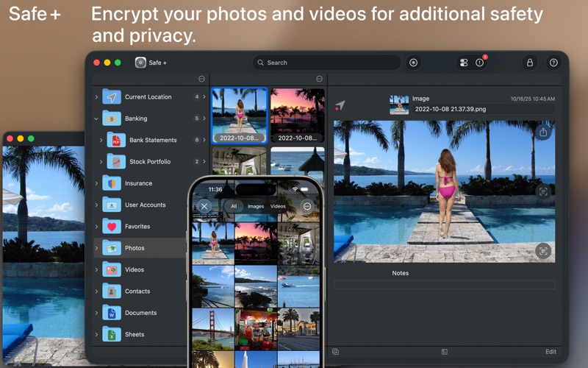Click the go arrow beside Banking count
The height and width of the screenshot is (368, 588).
(204, 118)
